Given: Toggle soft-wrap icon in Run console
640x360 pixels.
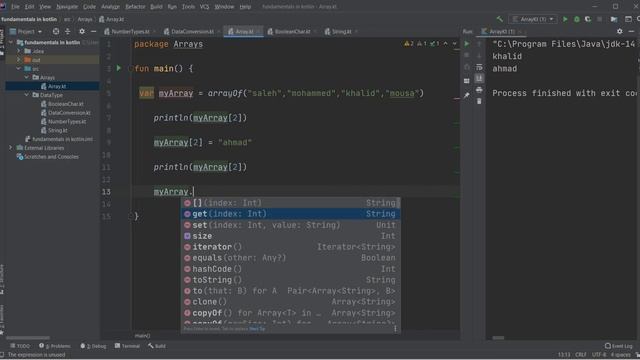Looking at the screenshot, I should pyautogui.click(x=479, y=67).
